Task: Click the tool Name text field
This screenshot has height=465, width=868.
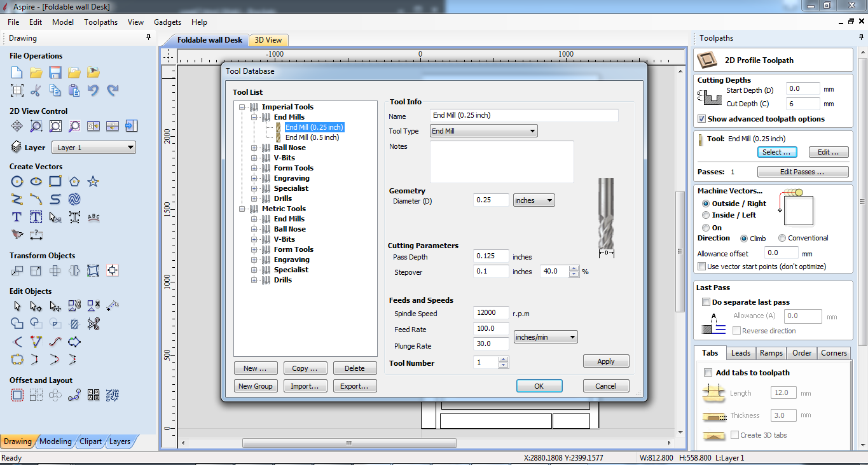Action: pyautogui.click(x=525, y=115)
